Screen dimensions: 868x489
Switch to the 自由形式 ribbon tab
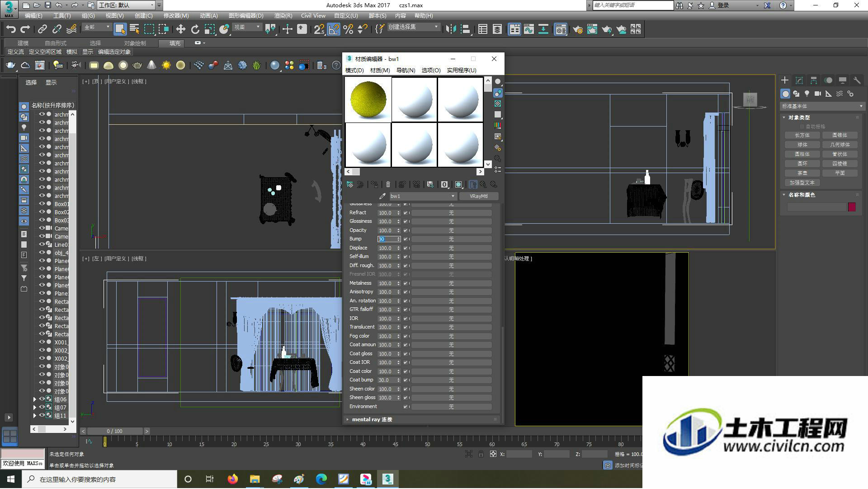(56, 43)
